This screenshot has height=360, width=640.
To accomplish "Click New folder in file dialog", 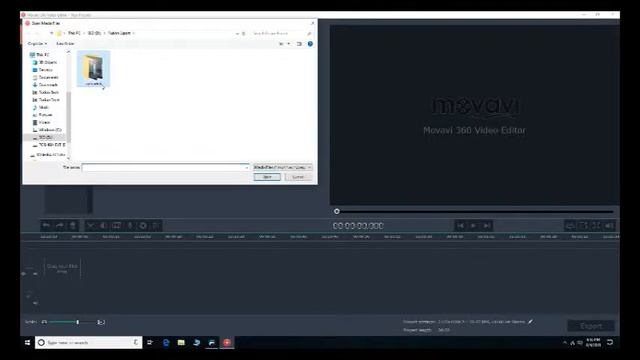I will (x=65, y=44).
